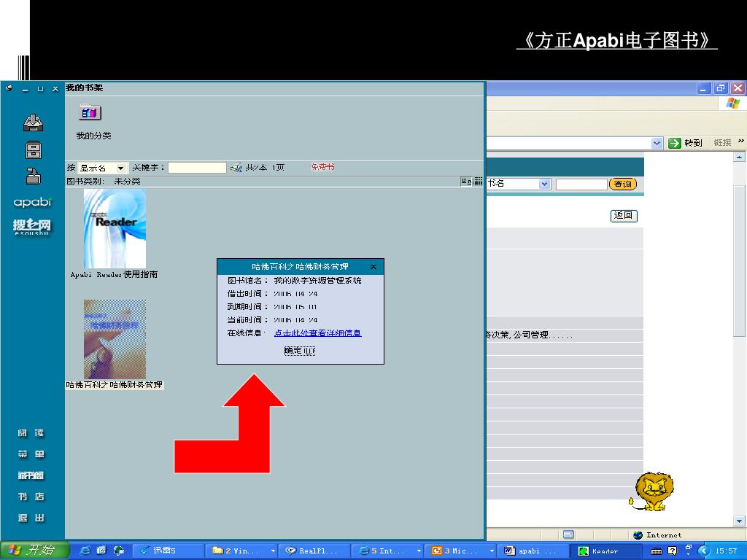This screenshot has height=560, width=747.
Task: Click the search icon beside keyword field
Action: [x=236, y=168]
